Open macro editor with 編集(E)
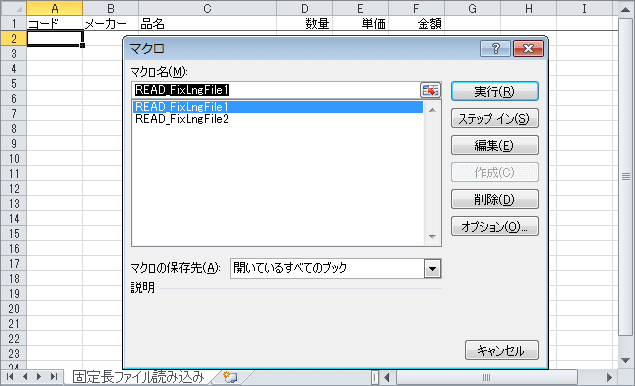Viewport: 635px width, 386px height. coord(494,145)
